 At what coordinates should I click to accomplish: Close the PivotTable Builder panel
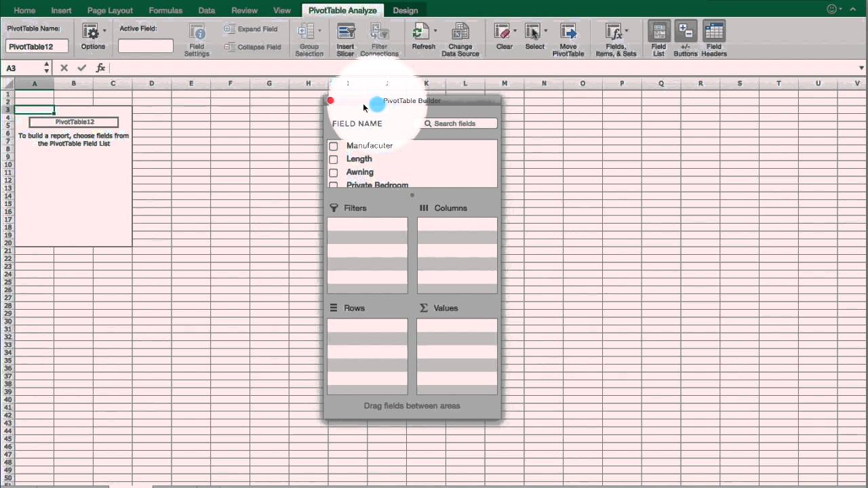tap(330, 100)
